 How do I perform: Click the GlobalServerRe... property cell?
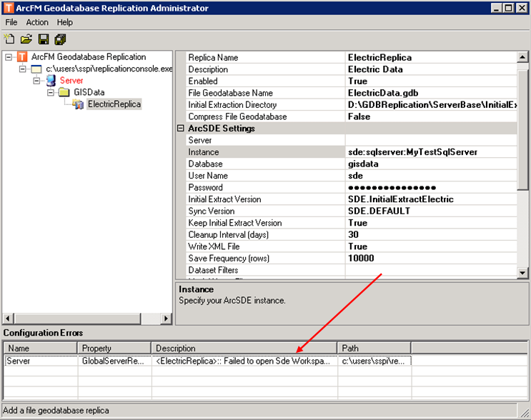click(x=114, y=361)
